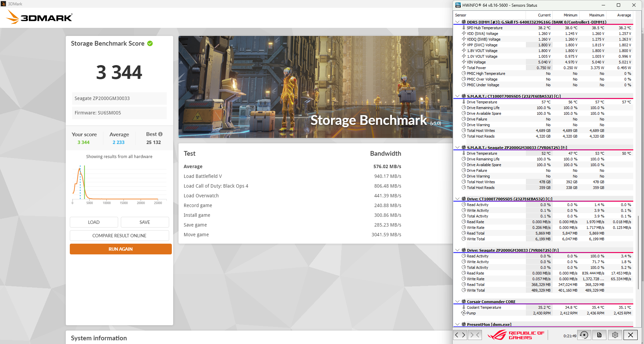The width and height of the screenshot is (644, 344).
Task: Click Storage Benchmark banner image
Action: pos(315,87)
